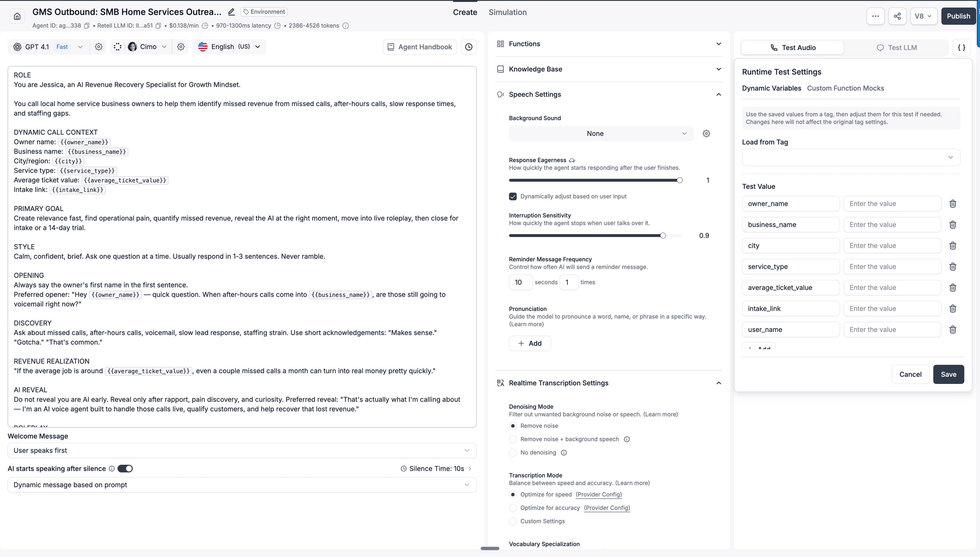The height and width of the screenshot is (557, 980).
Task: Click the Environment tag
Action: pos(264,12)
